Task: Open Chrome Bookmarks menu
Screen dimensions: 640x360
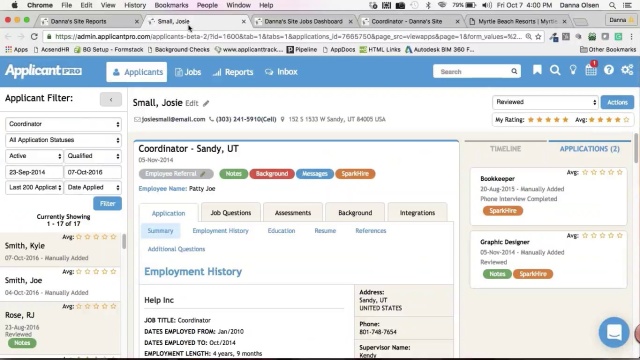Action: 171,5
